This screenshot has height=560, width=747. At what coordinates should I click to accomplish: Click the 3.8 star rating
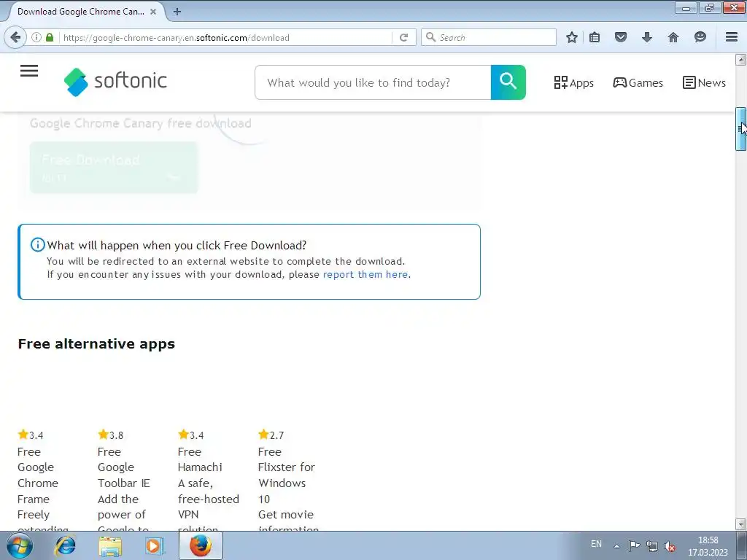pyautogui.click(x=111, y=435)
